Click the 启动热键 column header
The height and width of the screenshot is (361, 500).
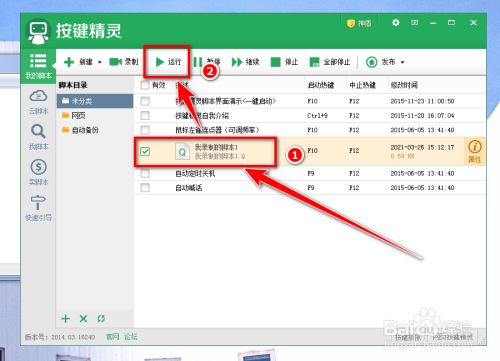tap(321, 85)
